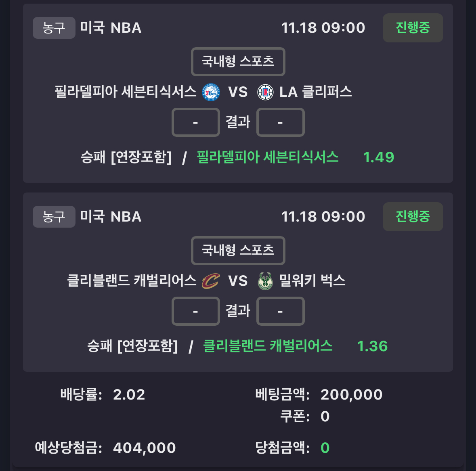The height and width of the screenshot is (471, 476).
Task: Click the 베팅금액 200,000 amount
Action: 351,394
